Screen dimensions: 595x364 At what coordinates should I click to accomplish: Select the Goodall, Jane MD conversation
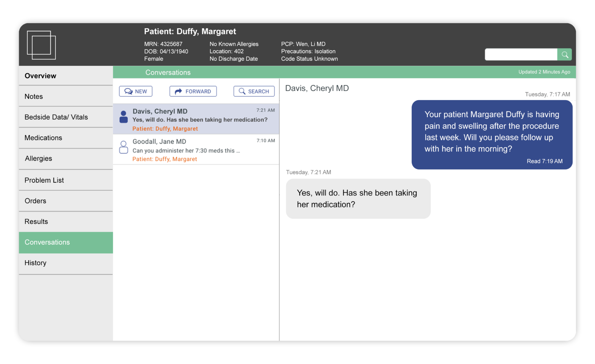(x=196, y=149)
